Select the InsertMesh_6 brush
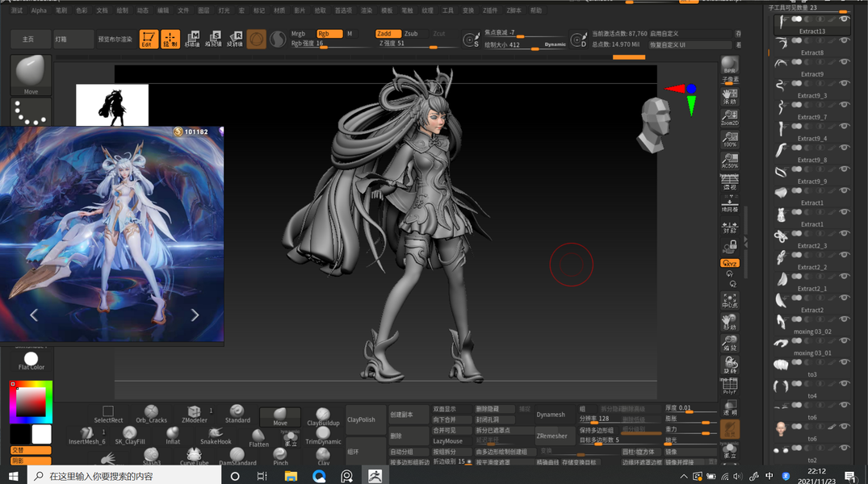The height and width of the screenshot is (484, 868). pos(86,436)
